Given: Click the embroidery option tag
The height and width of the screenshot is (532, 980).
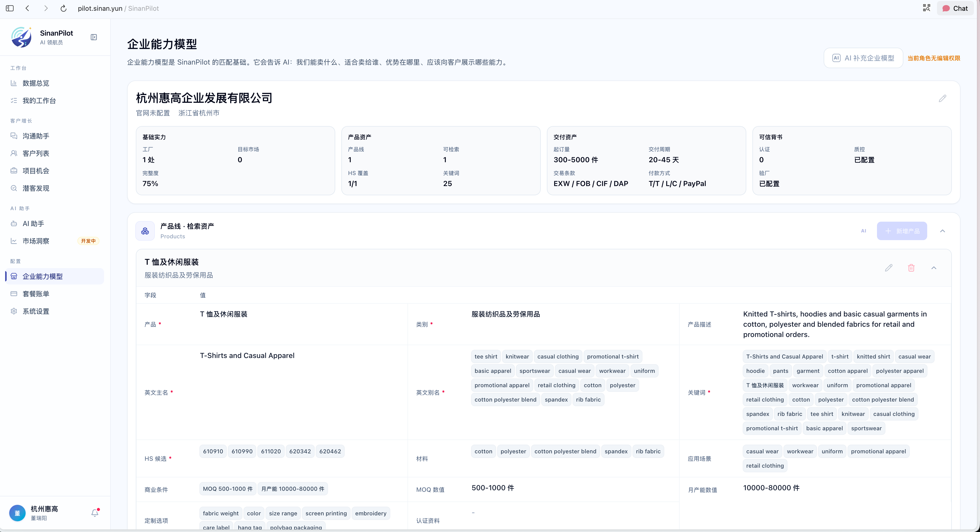Looking at the screenshot, I should pos(371,513).
